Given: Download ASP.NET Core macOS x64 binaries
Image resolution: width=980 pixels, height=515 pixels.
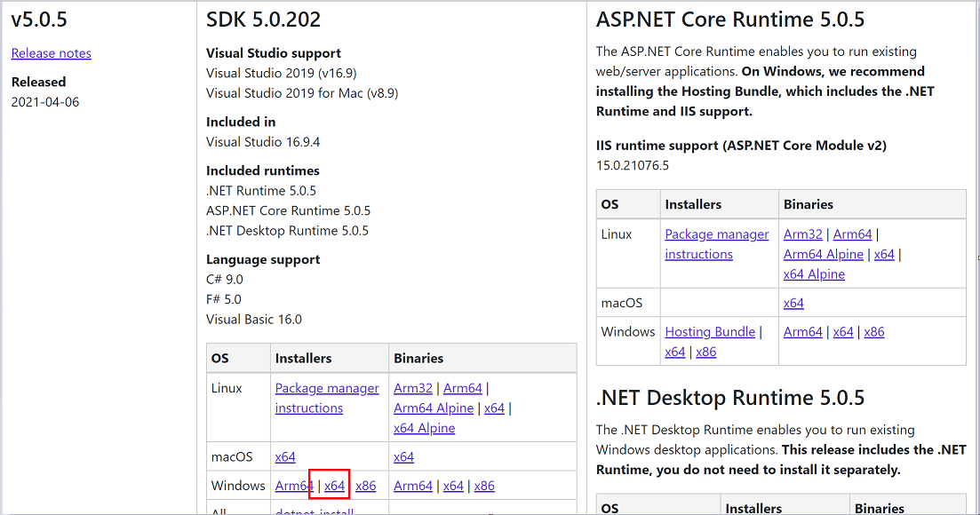Looking at the screenshot, I should click(793, 303).
